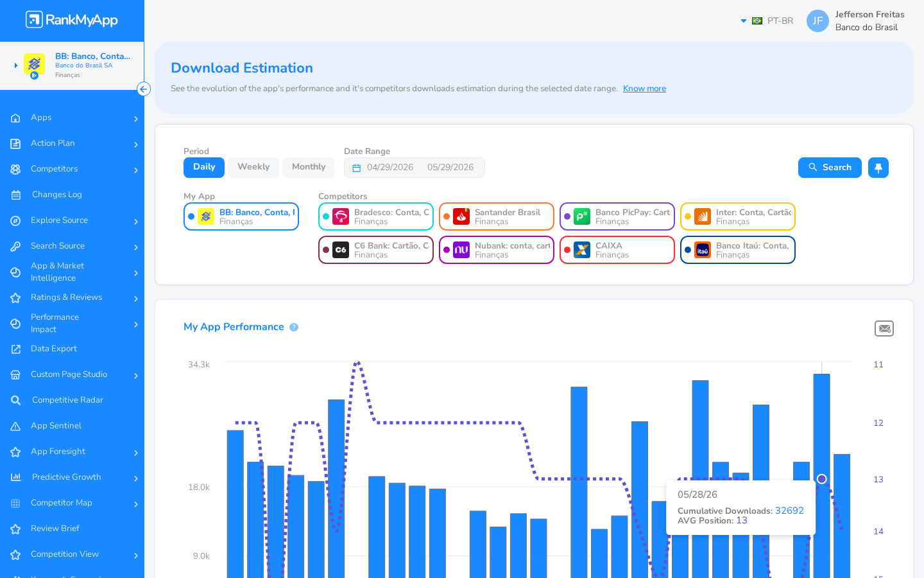This screenshot has width=924, height=578.
Task: Click the App & Market Intelligence icon
Action: coord(15,272)
